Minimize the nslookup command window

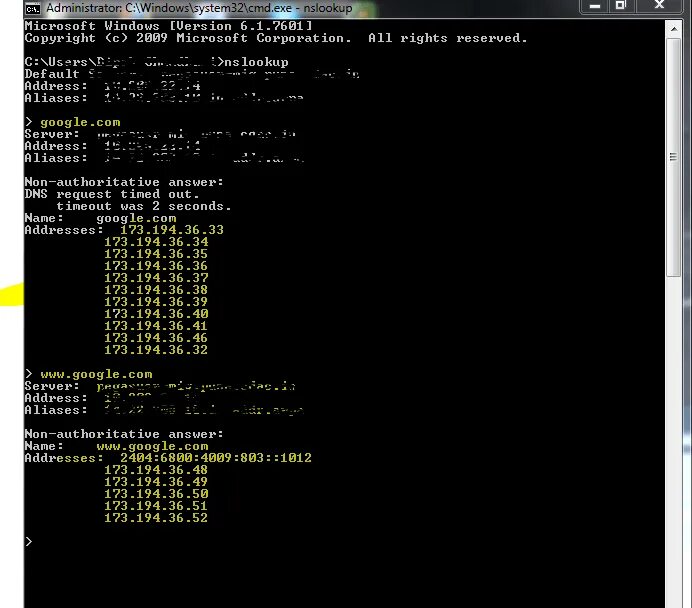(594, 6)
